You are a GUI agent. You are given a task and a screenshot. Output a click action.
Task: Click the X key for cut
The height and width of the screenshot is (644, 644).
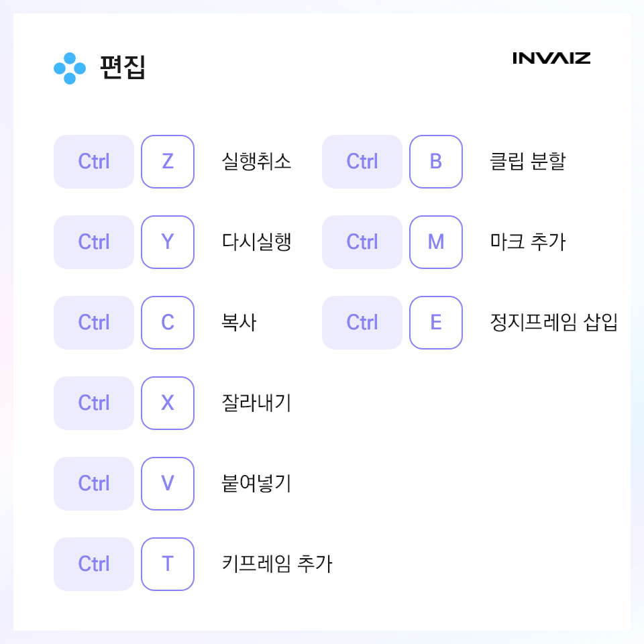click(168, 403)
